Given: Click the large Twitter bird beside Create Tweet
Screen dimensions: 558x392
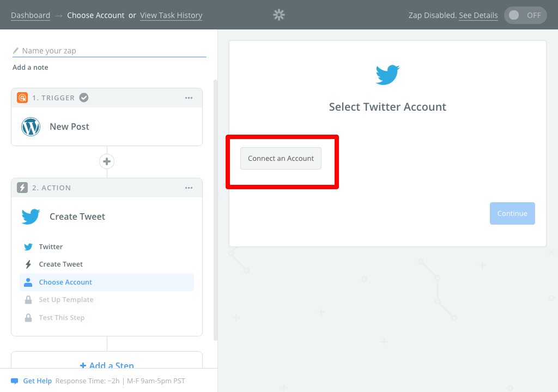Looking at the screenshot, I should [31, 216].
